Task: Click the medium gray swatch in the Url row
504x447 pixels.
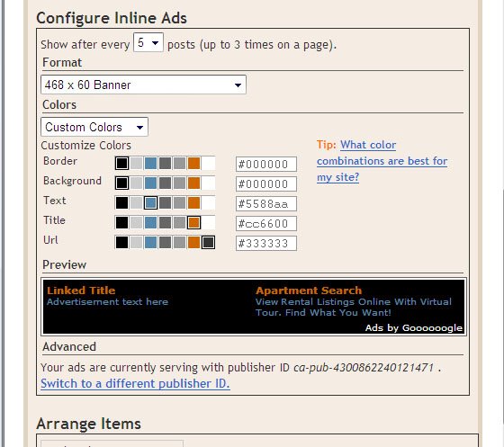Action: 179,243
